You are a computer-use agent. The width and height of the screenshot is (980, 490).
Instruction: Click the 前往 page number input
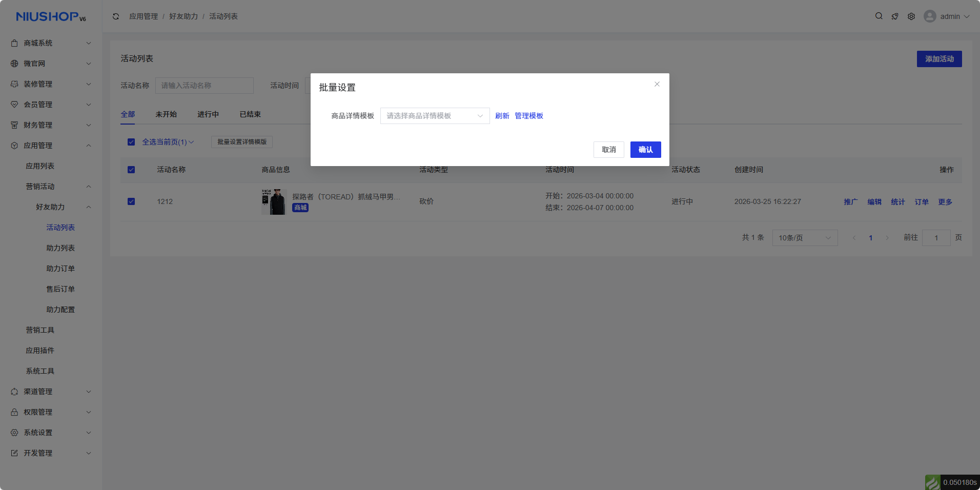936,238
